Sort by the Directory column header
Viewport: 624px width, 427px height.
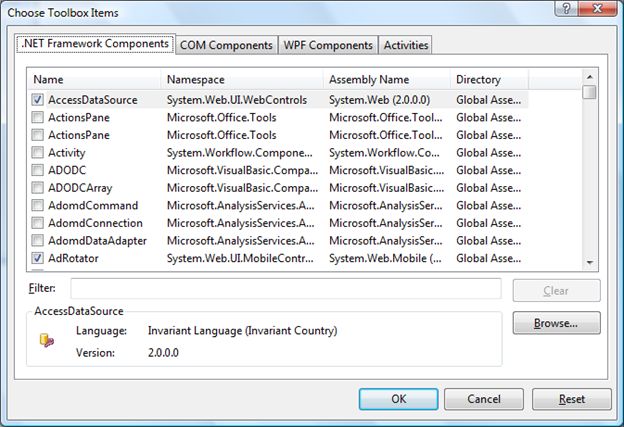click(x=489, y=79)
